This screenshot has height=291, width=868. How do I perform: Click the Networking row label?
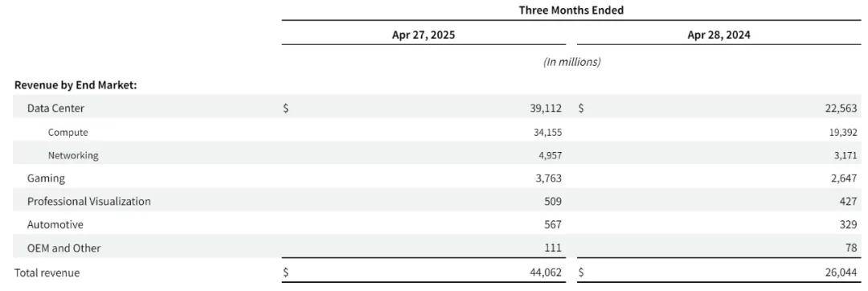click(x=73, y=155)
